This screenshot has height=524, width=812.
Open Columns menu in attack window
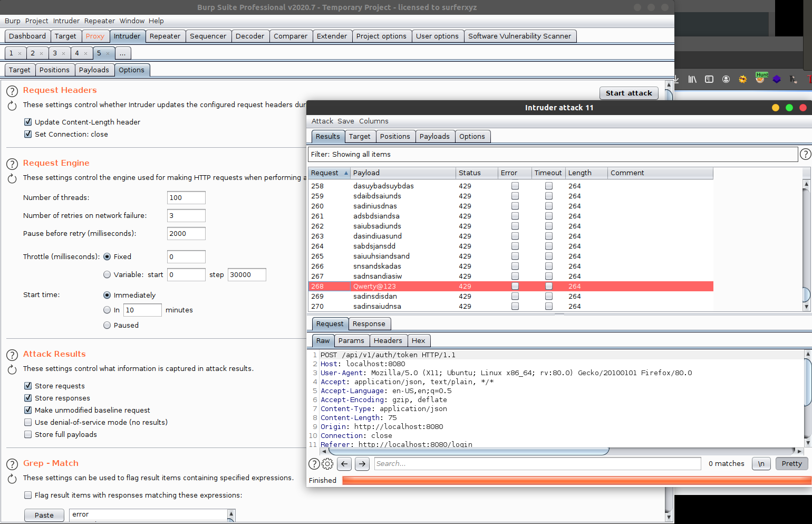[x=373, y=121]
